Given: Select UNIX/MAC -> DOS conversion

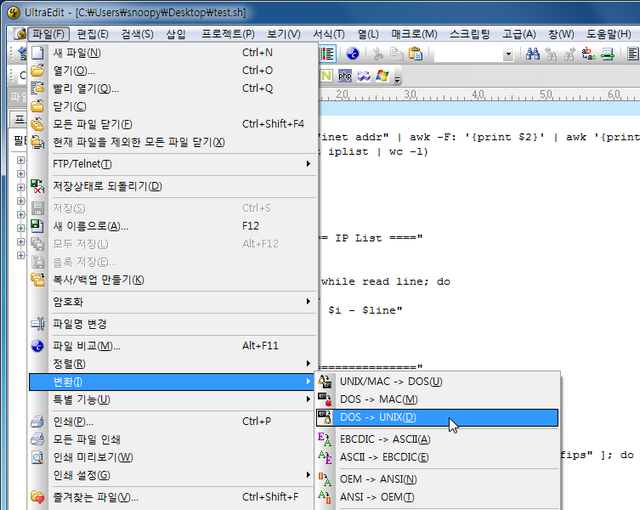Looking at the screenshot, I should pyautogui.click(x=437, y=381).
